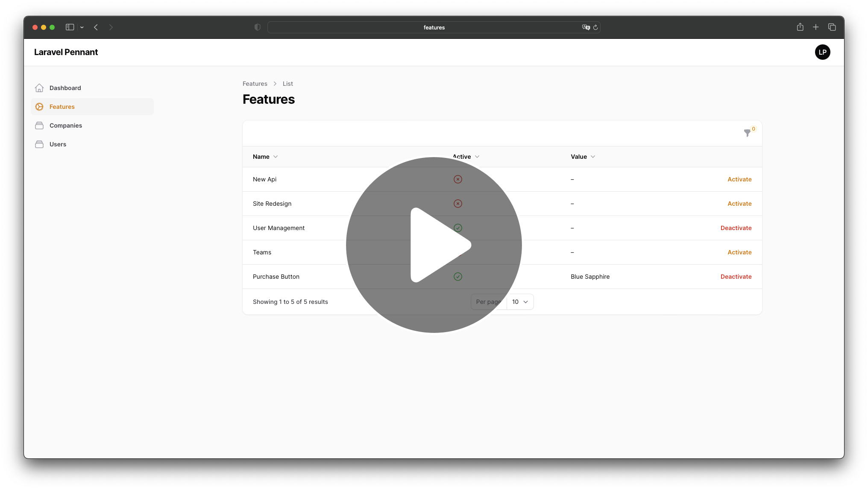Viewport: 868px width, 490px height.
Task: Show tab overview in browser toolbar
Action: click(832, 27)
